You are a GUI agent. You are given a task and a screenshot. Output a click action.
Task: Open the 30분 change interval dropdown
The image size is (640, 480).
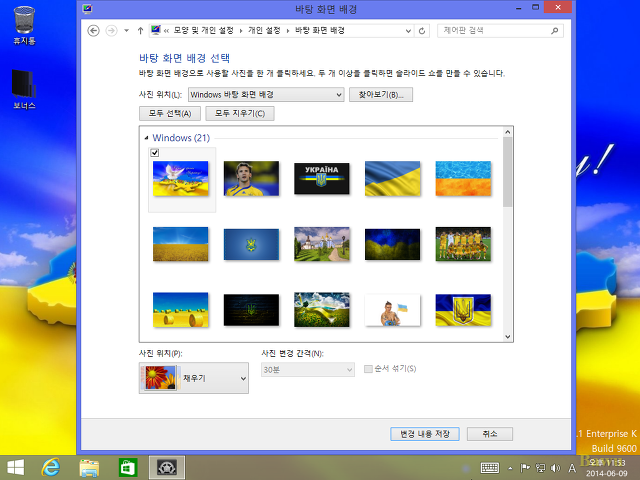click(x=308, y=370)
